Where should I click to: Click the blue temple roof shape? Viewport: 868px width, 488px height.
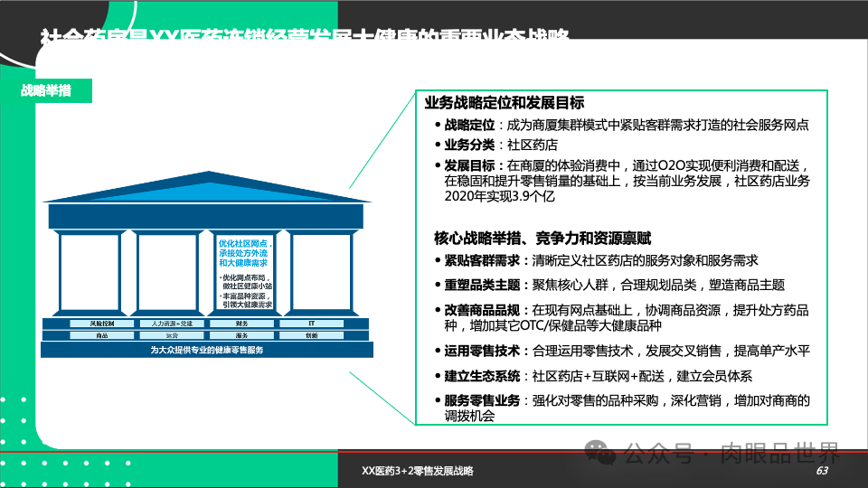click(x=207, y=187)
